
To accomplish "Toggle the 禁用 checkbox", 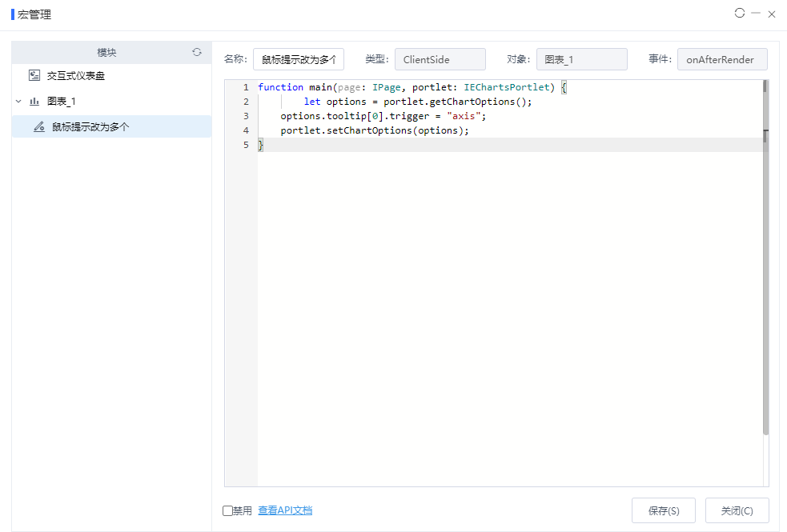I will (227, 510).
